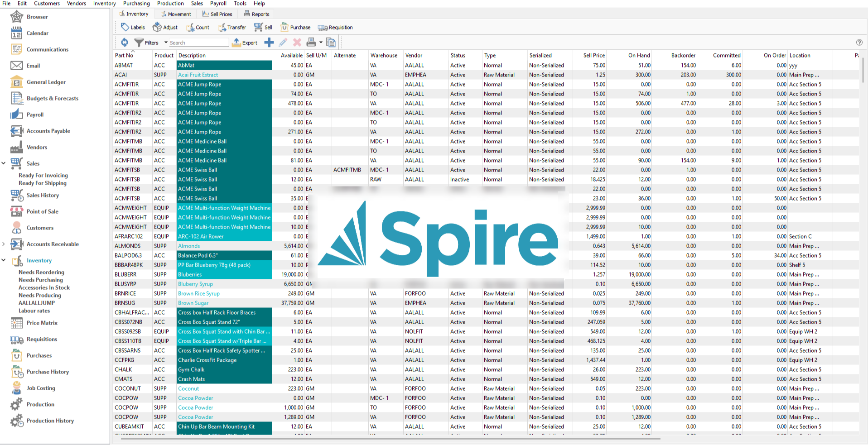Click the pencil edit icon
The height and width of the screenshot is (445, 868).
click(x=283, y=43)
